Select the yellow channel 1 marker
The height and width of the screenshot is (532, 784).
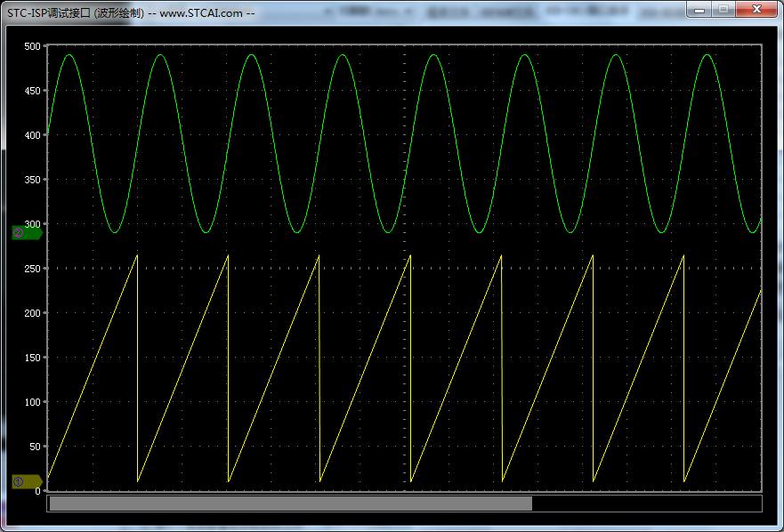click(27, 482)
